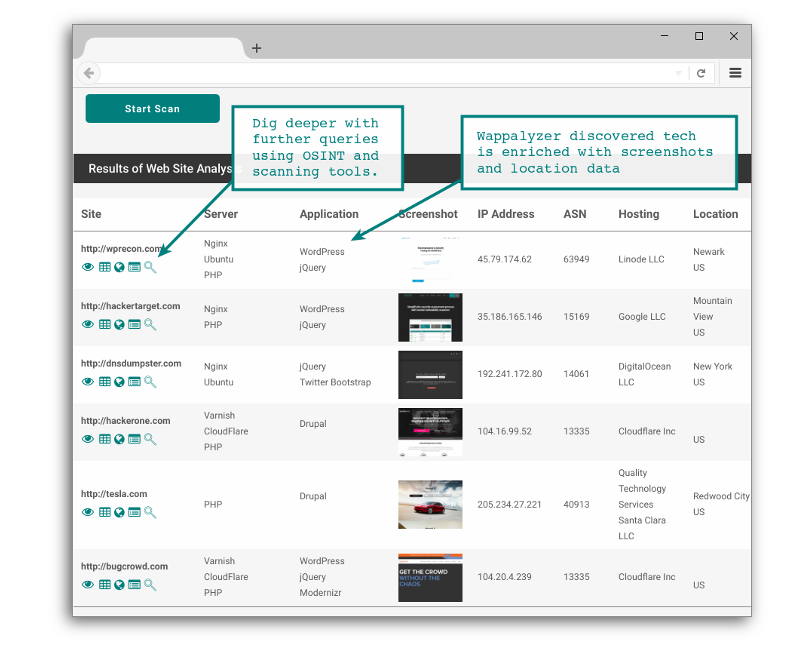Click the eye icon under tesla.com
800x645 pixels.
pos(88,512)
